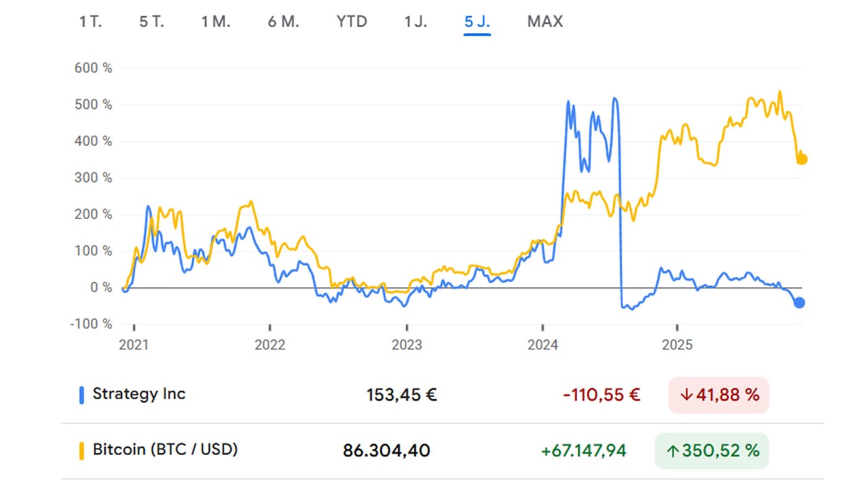Image resolution: width=868 pixels, height=488 pixels.
Task: Open the 1 J. time range
Action: coord(415,21)
